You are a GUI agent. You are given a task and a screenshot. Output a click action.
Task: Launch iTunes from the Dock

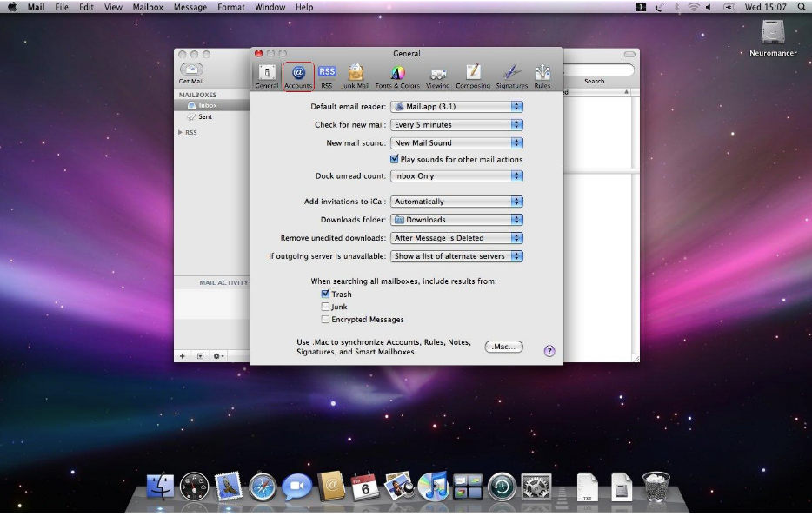click(434, 487)
